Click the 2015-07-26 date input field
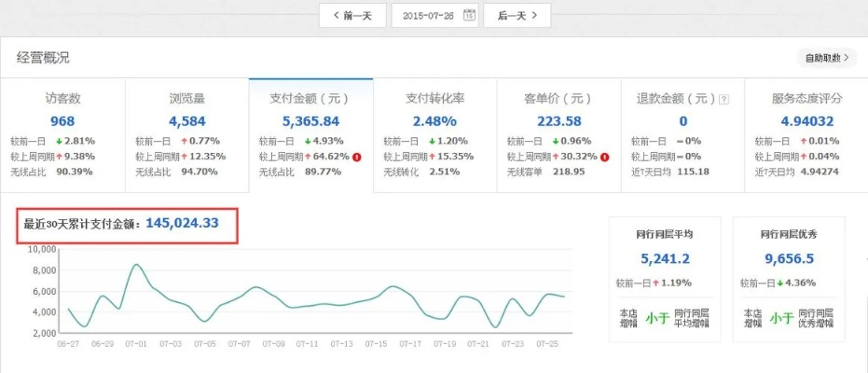This screenshot has width=868, height=373. click(427, 15)
